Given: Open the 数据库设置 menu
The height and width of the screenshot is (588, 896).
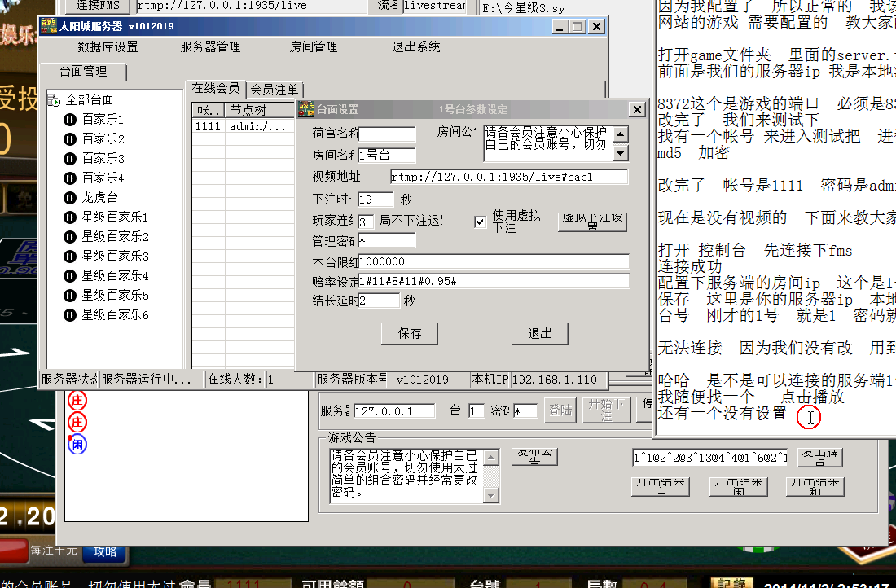Looking at the screenshot, I should pos(108,47).
